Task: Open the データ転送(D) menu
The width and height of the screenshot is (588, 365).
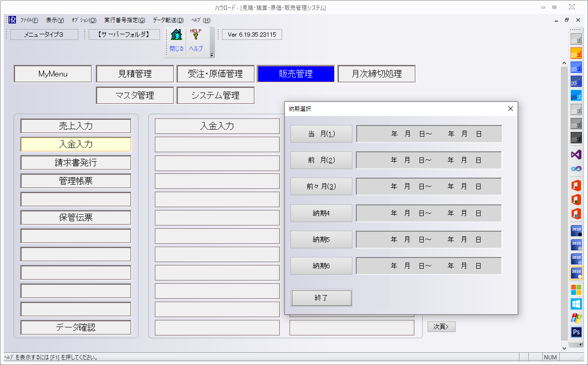Action: click(x=168, y=20)
